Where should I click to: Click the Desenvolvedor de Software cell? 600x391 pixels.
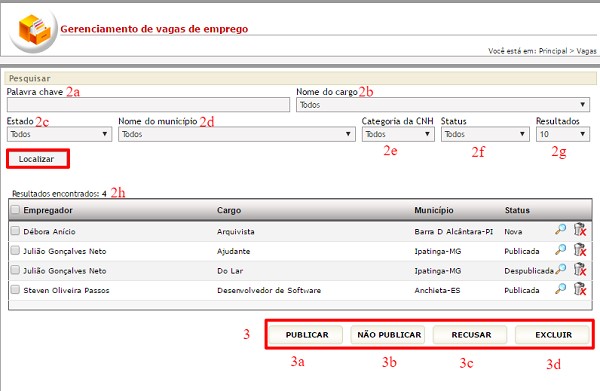tap(269, 290)
